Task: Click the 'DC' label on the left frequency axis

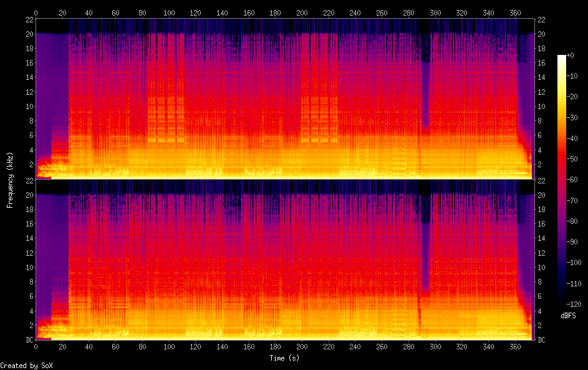Action: pos(30,340)
